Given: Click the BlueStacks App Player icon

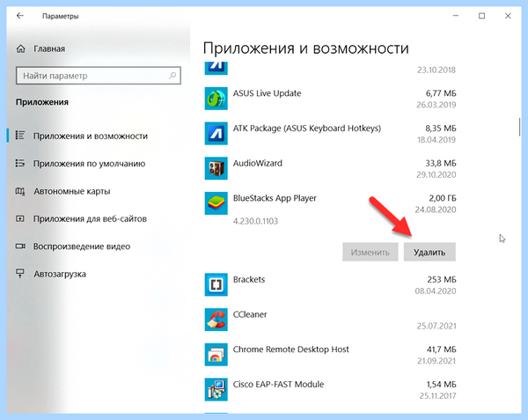Looking at the screenshot, I should pyautogui.click(x=216, y=203).
